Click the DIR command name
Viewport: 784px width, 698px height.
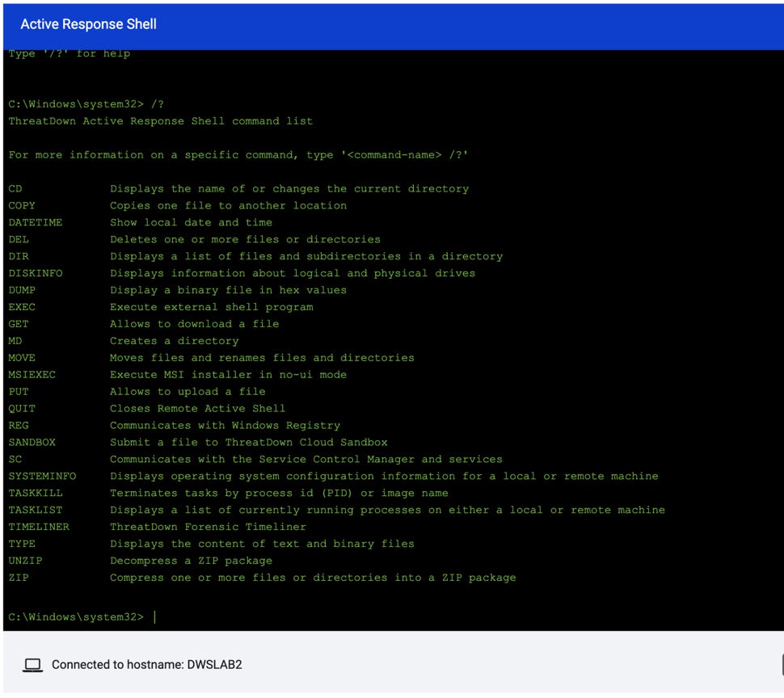tap(19, 257)
